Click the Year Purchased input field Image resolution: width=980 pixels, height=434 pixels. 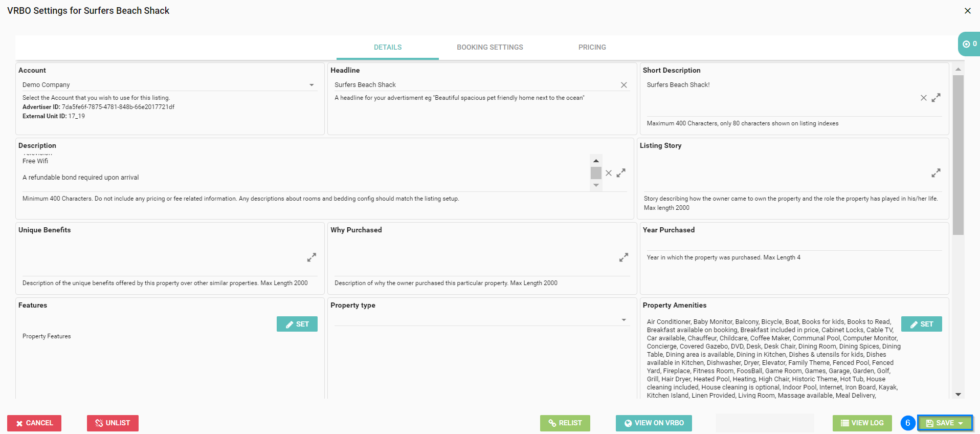point(793,244)
